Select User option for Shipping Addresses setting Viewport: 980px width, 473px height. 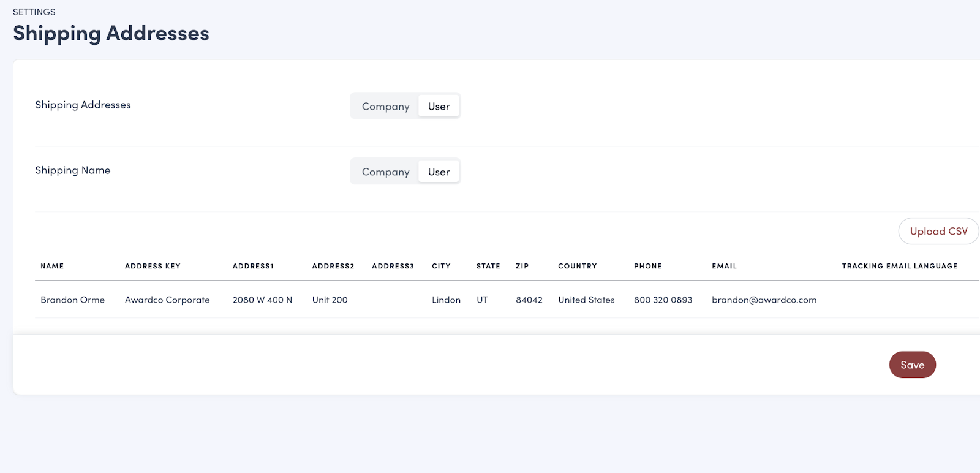pos(439,107)
